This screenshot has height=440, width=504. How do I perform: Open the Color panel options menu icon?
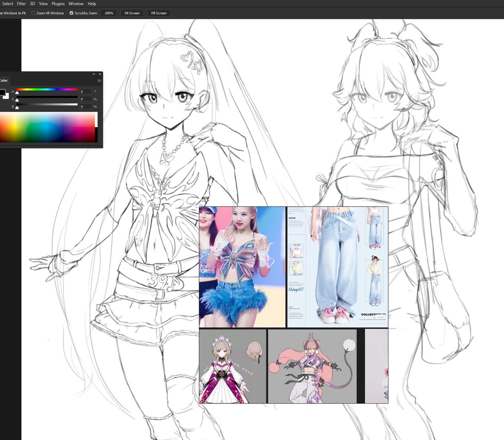(x=99, y=81)
